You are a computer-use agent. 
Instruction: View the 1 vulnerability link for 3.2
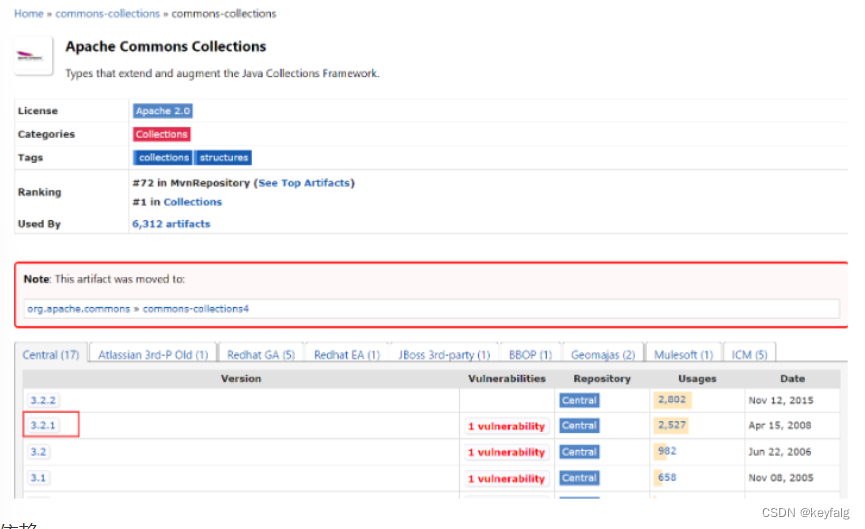[x=506, y=452]
